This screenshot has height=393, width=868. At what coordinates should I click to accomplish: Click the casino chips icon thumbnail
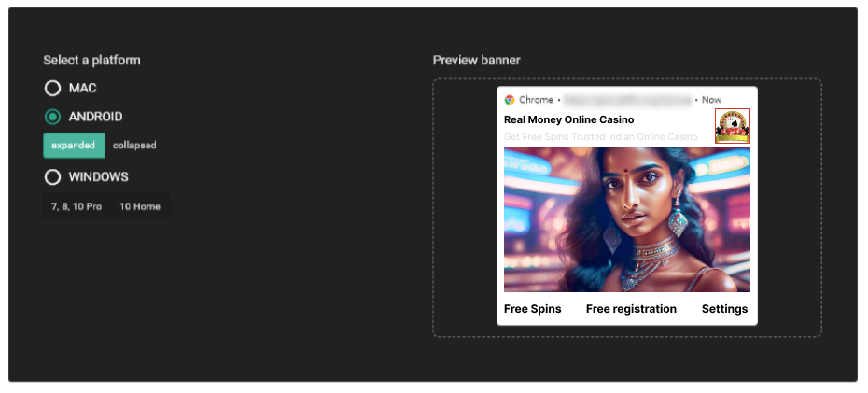click(x=733, y=126)
